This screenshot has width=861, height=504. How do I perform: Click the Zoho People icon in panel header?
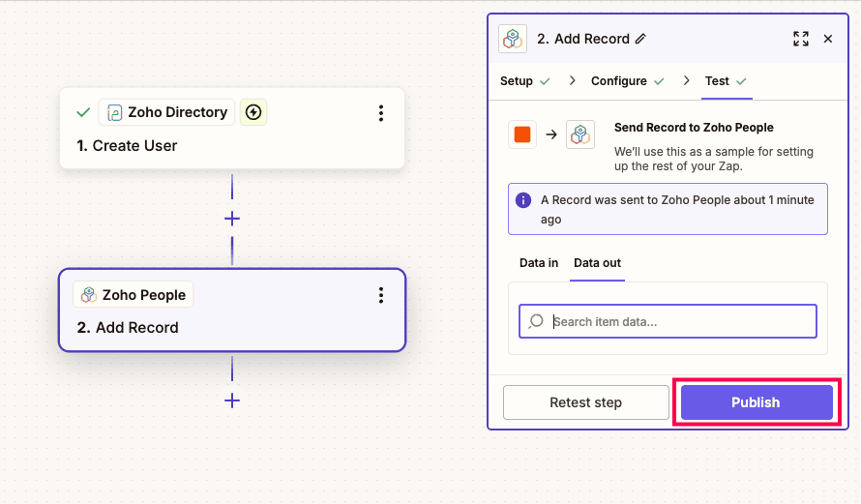coord(513,39)
